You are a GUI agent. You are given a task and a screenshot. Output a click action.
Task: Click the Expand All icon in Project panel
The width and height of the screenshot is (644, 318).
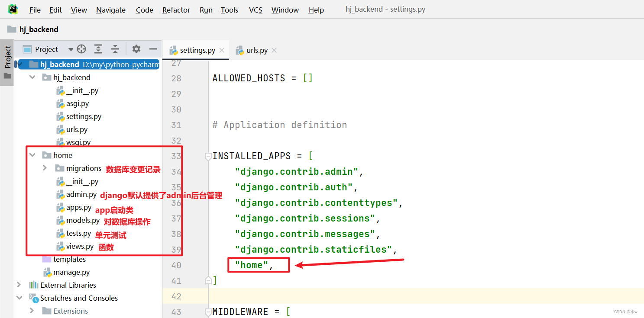tap(98, 49)
